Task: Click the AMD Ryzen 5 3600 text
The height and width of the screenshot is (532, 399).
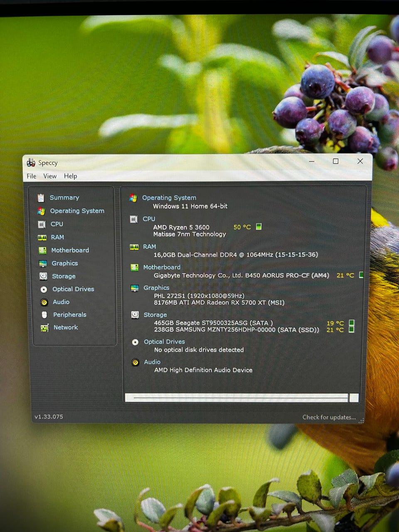Action: pyautogui.click(x=182, y=227)
